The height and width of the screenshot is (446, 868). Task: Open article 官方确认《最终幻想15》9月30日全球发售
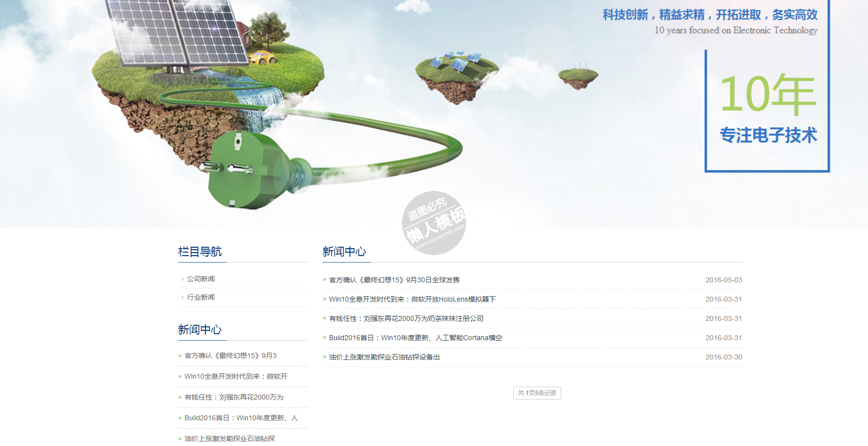[394, 280]
